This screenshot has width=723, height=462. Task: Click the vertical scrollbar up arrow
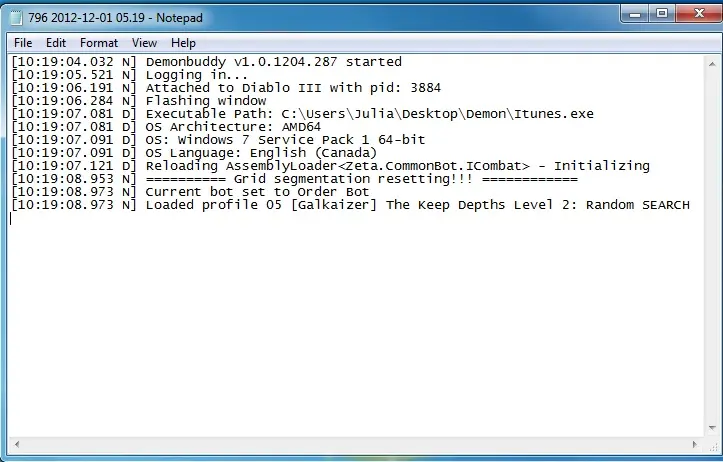point(712,64)
